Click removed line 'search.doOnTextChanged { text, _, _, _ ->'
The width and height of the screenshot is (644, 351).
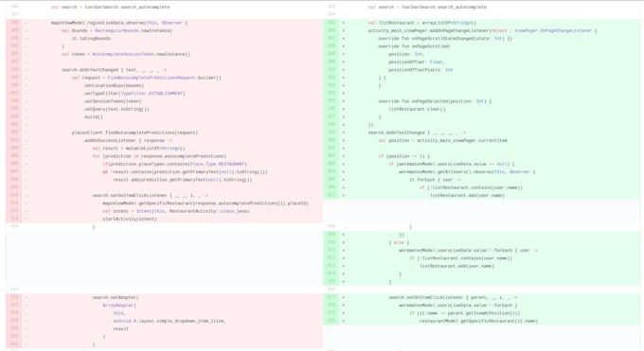[x=115, y=70]
